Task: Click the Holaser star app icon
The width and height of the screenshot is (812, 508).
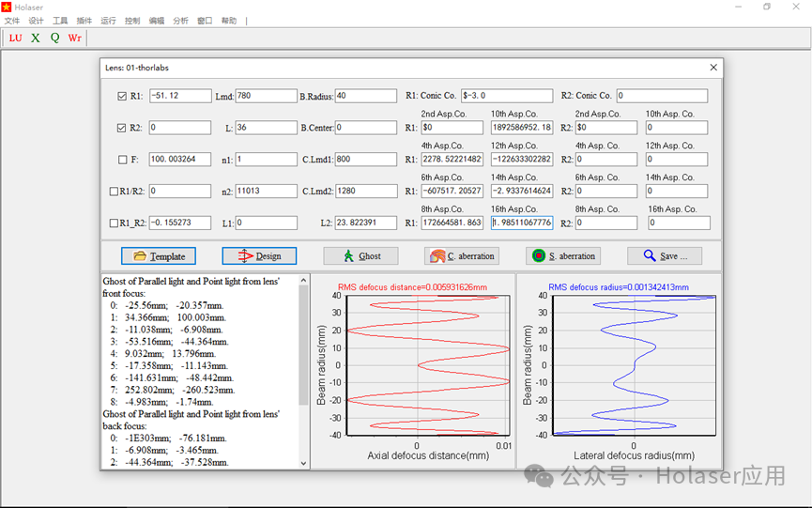Action: coord(7,7)
